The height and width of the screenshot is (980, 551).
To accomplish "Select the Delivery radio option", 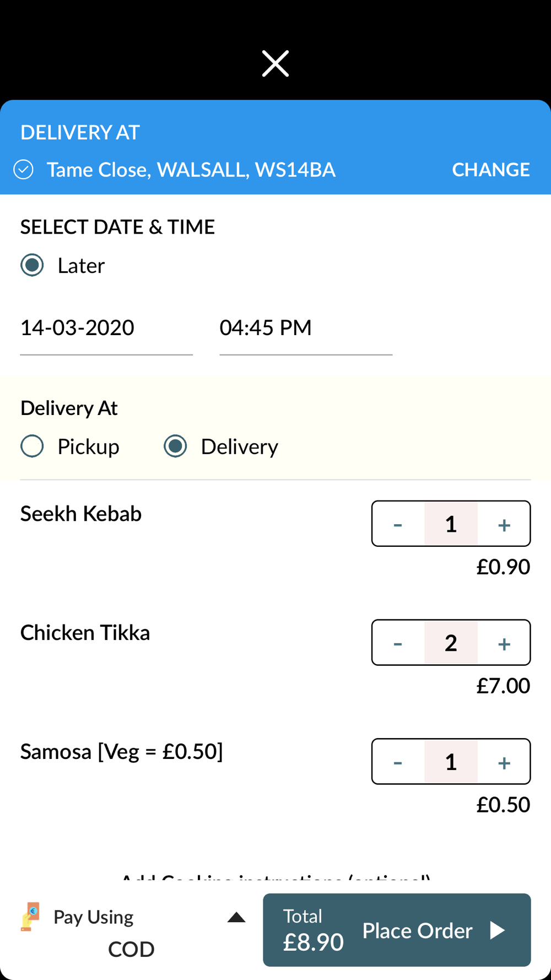I will [176, 446].
